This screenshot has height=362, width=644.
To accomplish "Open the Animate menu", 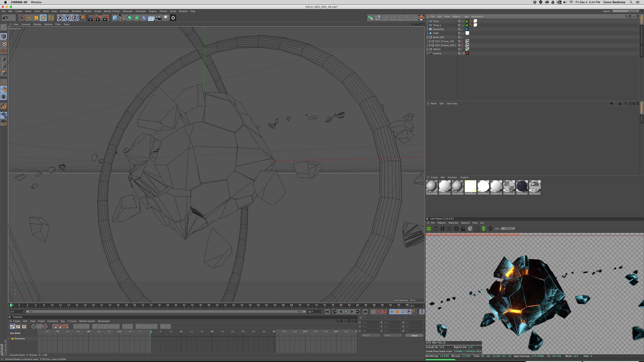I will pyautogui.click(x=65, y=11).
